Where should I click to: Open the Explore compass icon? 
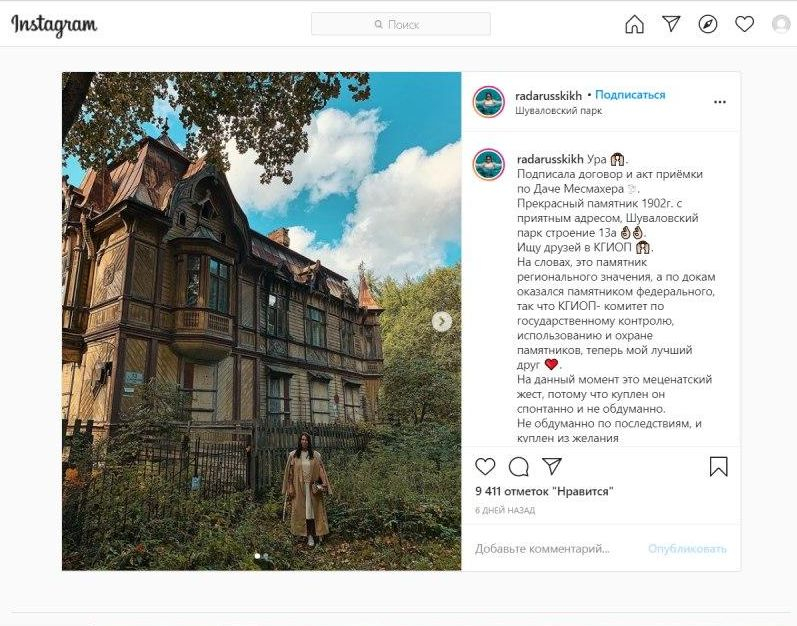click(x=708, y=24)
